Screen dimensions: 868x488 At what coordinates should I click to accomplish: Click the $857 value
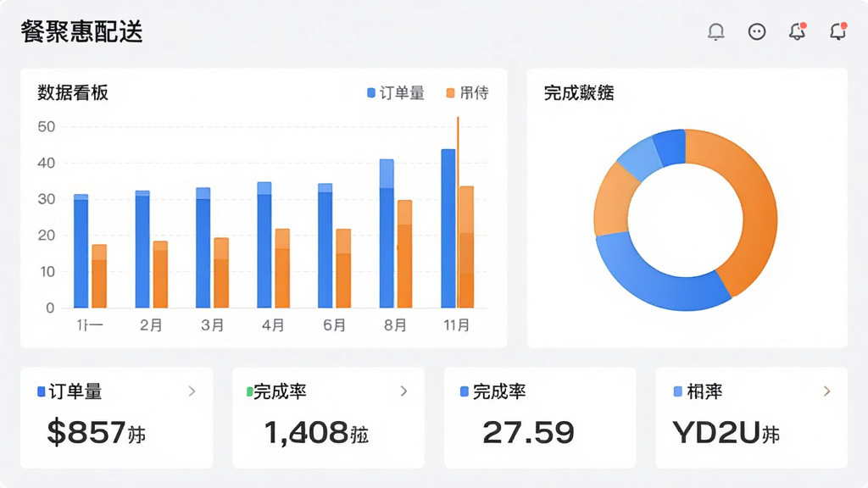click(x=86, y=432)
